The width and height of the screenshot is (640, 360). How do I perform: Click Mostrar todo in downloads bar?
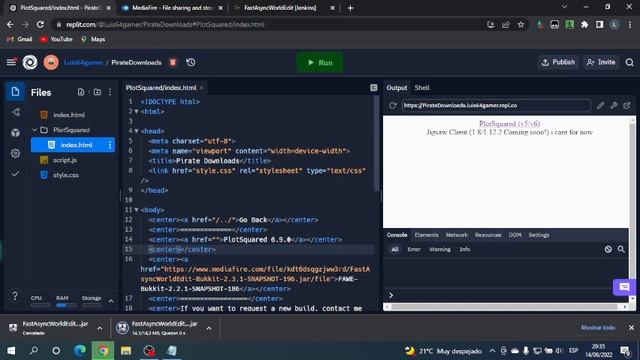(x=598, y=328)
